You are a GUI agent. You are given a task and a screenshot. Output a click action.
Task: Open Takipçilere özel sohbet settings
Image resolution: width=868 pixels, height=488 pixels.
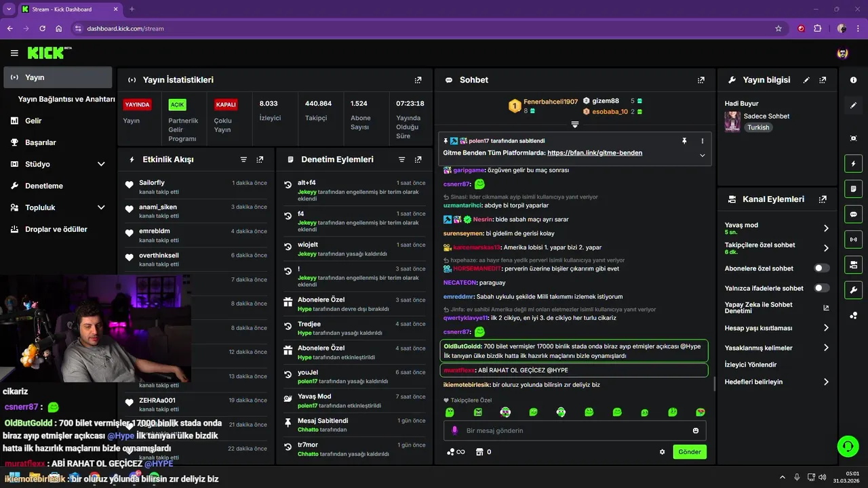[776, 248]
